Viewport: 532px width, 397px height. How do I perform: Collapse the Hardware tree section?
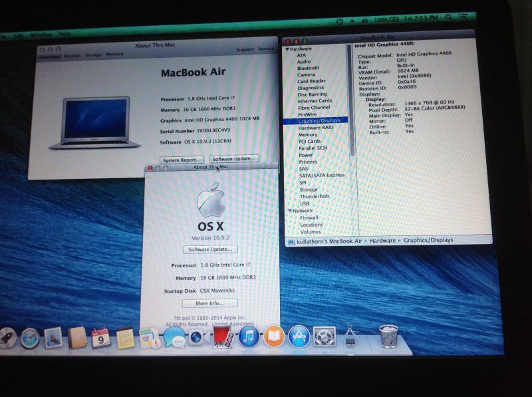pos(288,49)
